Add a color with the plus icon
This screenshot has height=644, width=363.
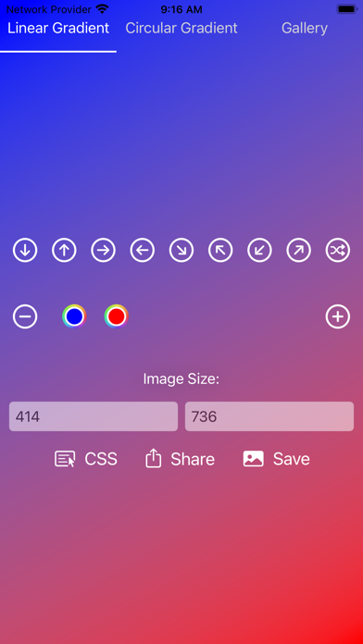click(338, 316)
